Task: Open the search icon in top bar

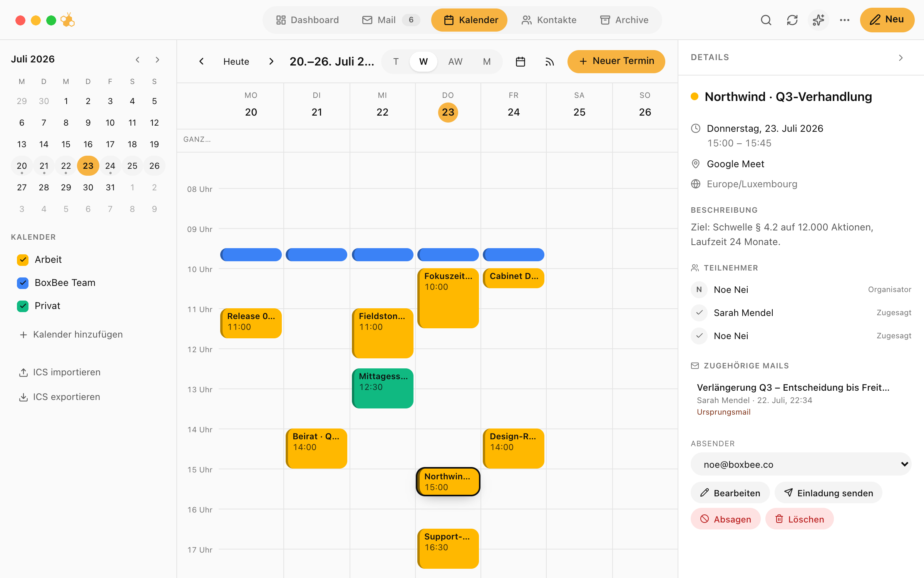Action: pos(766,20)
